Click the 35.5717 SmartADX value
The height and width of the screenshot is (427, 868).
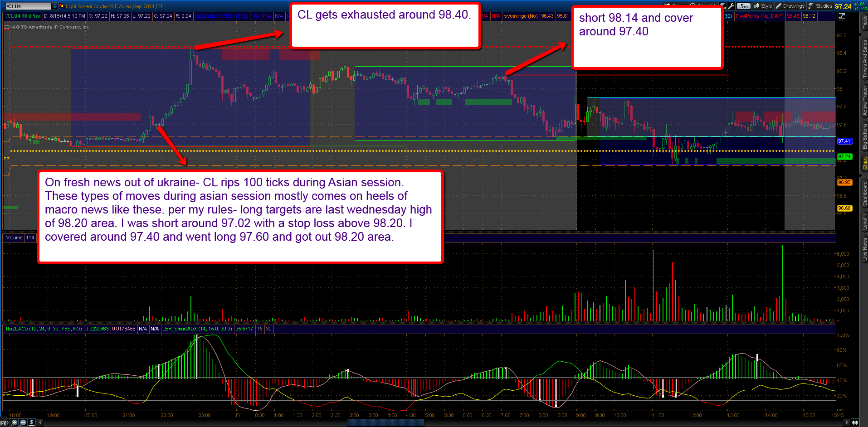point(244,329)
